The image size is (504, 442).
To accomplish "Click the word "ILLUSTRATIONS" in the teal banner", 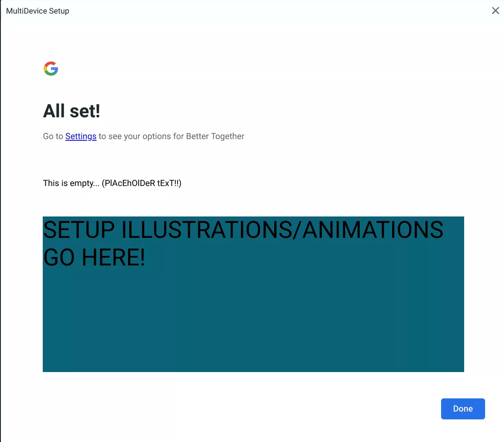I will pyautogui.click(x=207, y=230).
